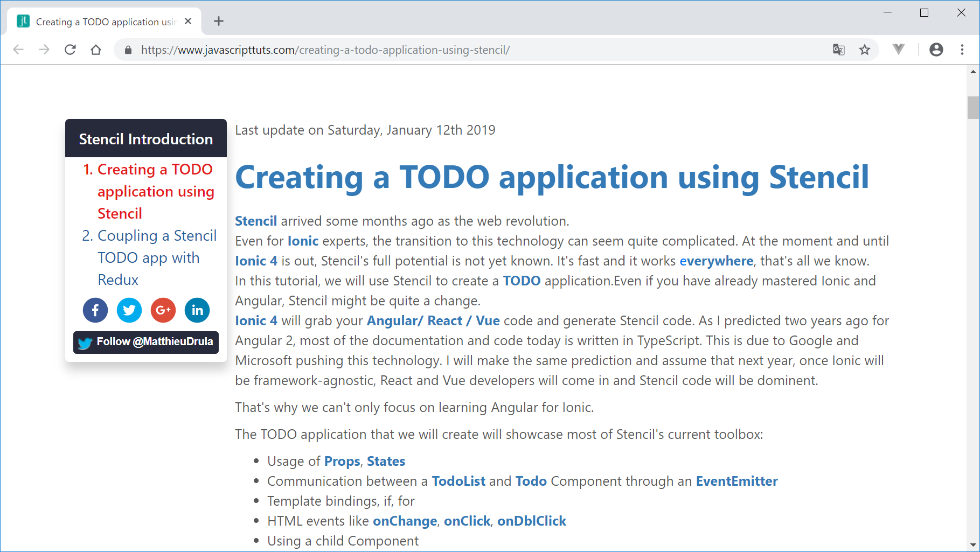
Task: Open the TodoList link
Action: point(458,481)
